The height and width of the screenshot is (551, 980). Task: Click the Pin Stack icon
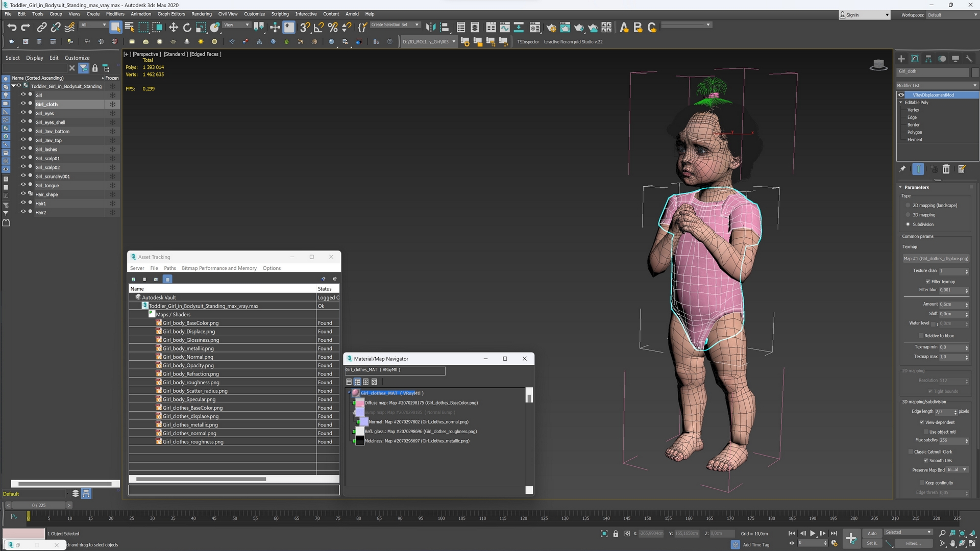click(x=902, y=169)
